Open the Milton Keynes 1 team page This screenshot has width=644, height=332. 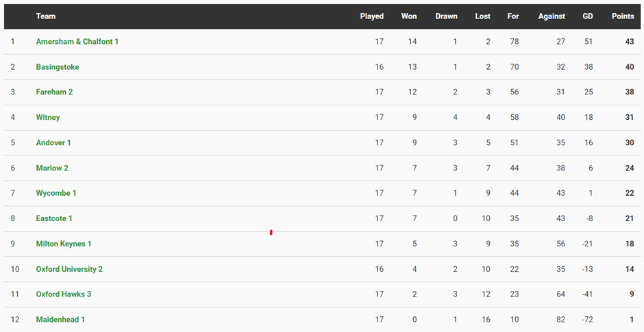point(64,244)
